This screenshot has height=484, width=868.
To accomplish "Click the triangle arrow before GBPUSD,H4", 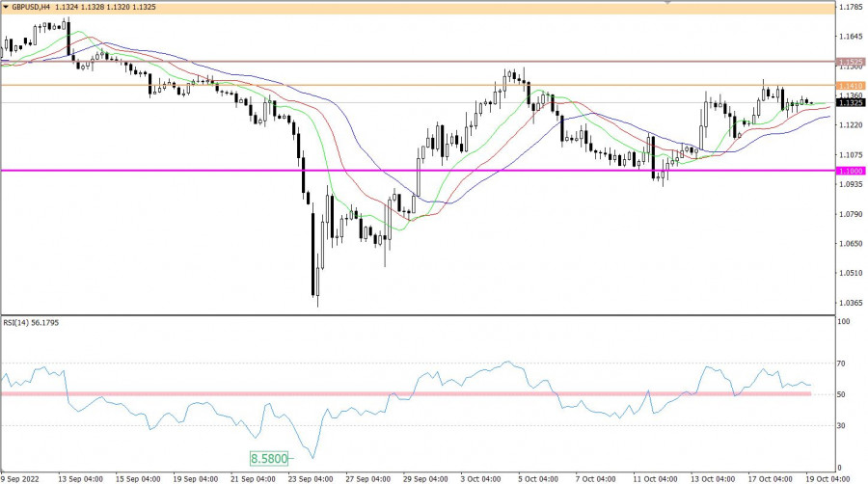I will [x=5, y=7].
